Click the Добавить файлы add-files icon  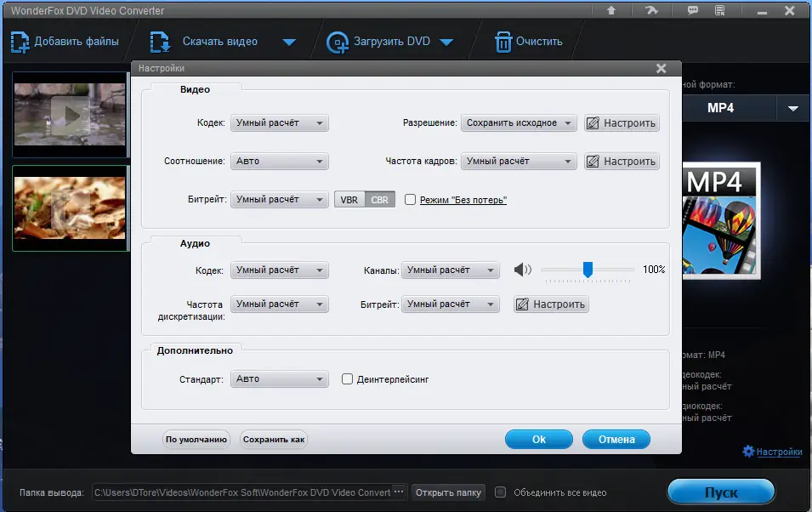coord(20,42)
